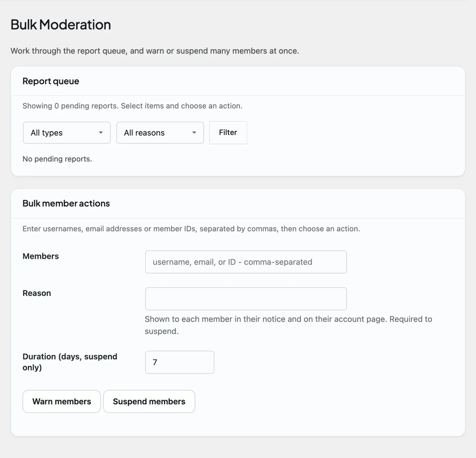Click the Warn members button
476x458 pixels.
click(62, 401)
